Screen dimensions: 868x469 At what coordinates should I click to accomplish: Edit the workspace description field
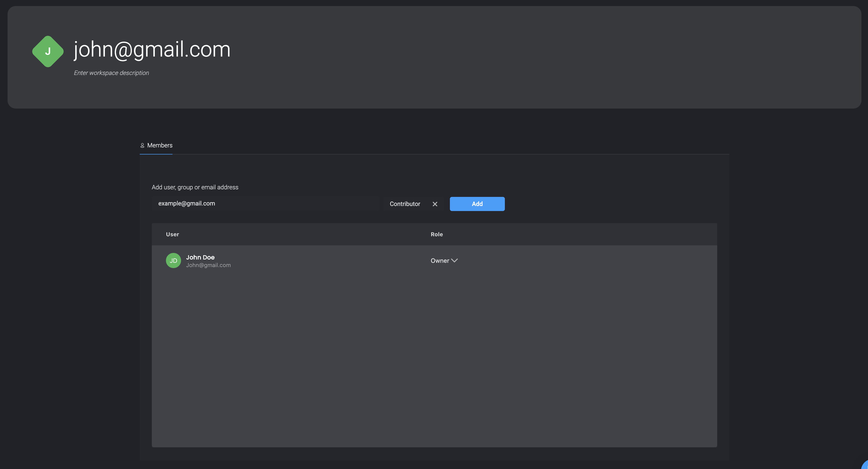coord(111,73)
